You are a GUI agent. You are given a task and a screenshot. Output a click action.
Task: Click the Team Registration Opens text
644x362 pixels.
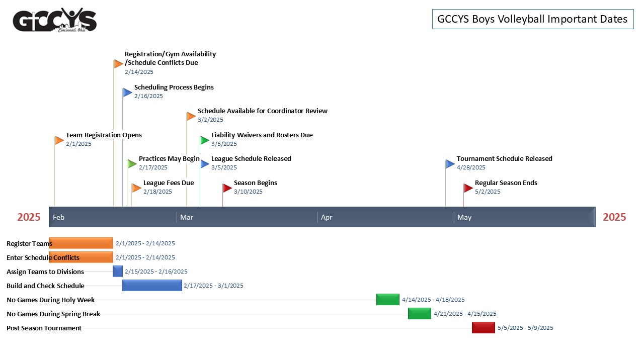tap(104, 135)
